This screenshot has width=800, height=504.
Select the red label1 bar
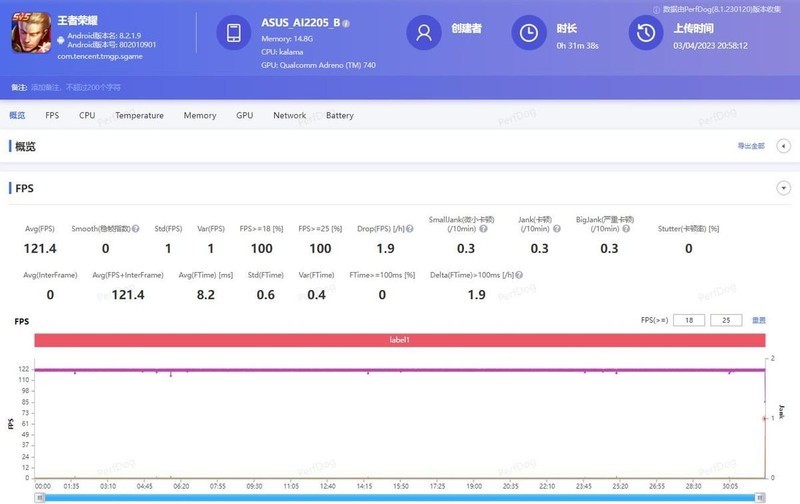click(400, 341)
